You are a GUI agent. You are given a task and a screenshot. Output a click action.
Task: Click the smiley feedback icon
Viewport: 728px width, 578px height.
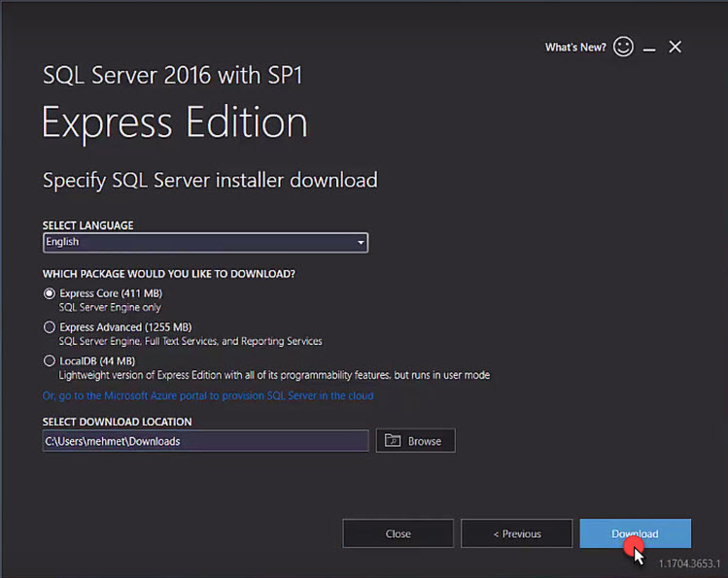pos(623,47)
